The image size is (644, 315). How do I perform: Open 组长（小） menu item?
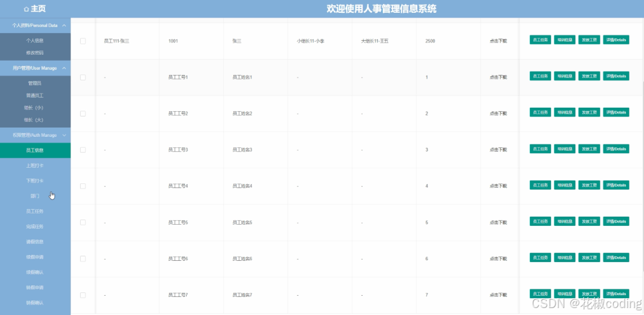click(35, 108)
